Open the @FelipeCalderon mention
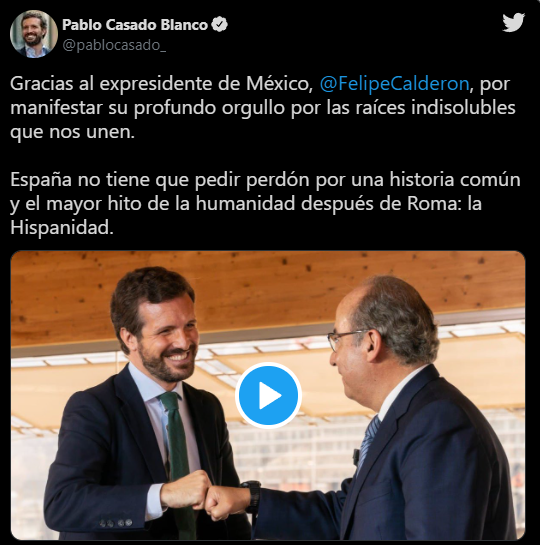This screenshot has width=540, height=545. pos(394,84)
